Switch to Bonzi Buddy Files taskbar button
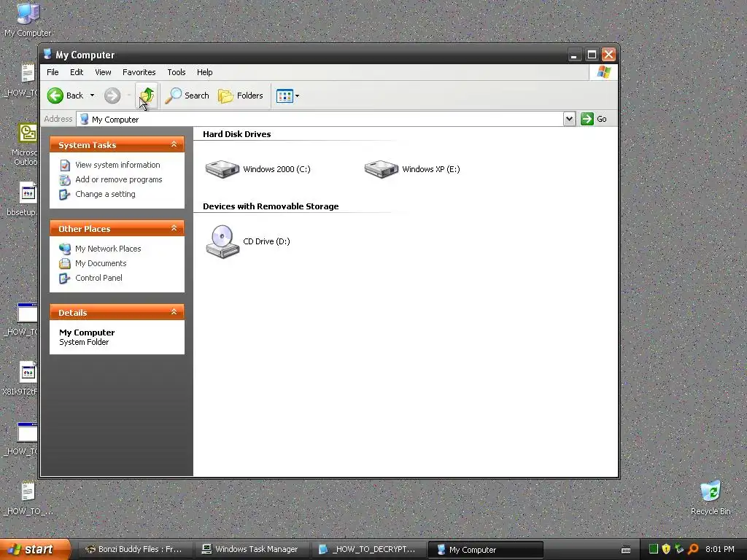747x560 pixels. tap(134, 550)
